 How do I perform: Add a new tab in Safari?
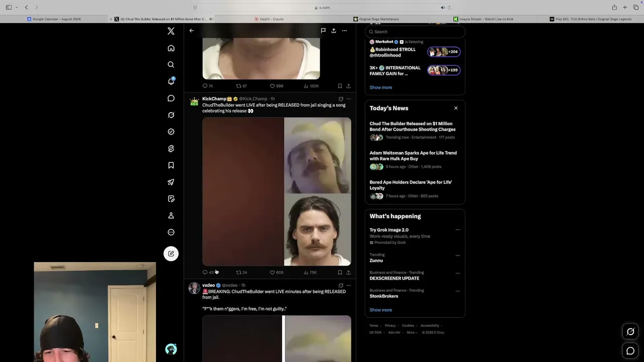pyautogui.click(x=625, y=8)
